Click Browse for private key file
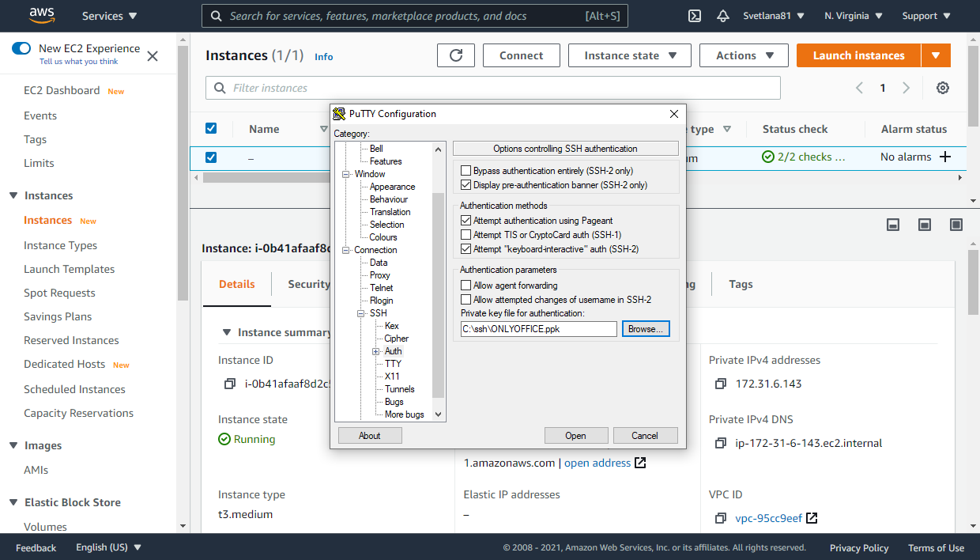Screen dimensions: 980x560 pos(646,329)
